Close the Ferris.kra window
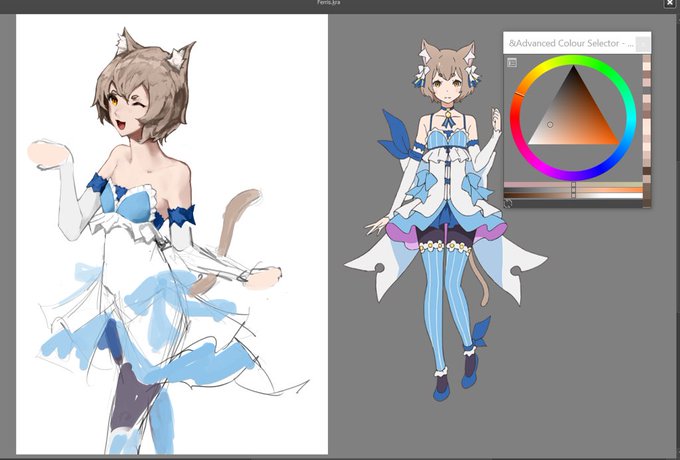Screen dimensions: 680x460 (670, 3)
